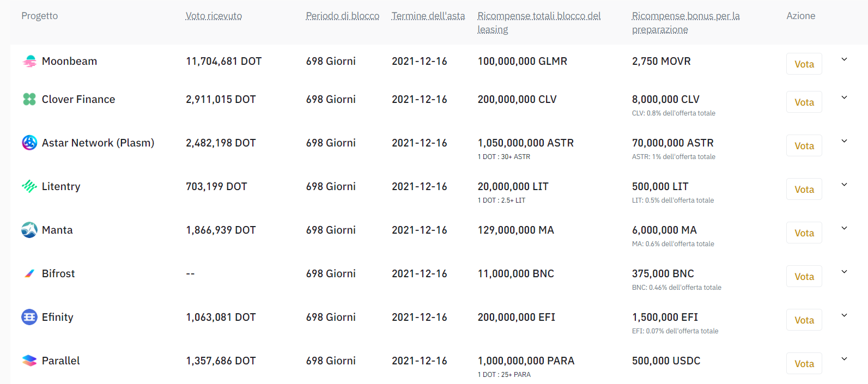Click the 'Termine dell'asta' column header
Viewport: 868px width, 384px height.
pyautogui.click(x=428, y=16)
